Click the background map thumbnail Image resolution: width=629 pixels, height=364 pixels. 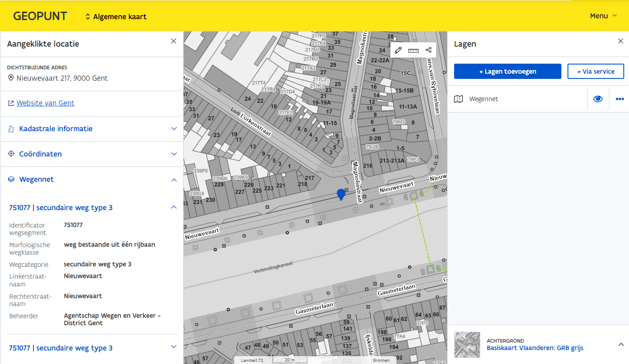(467, 344)
